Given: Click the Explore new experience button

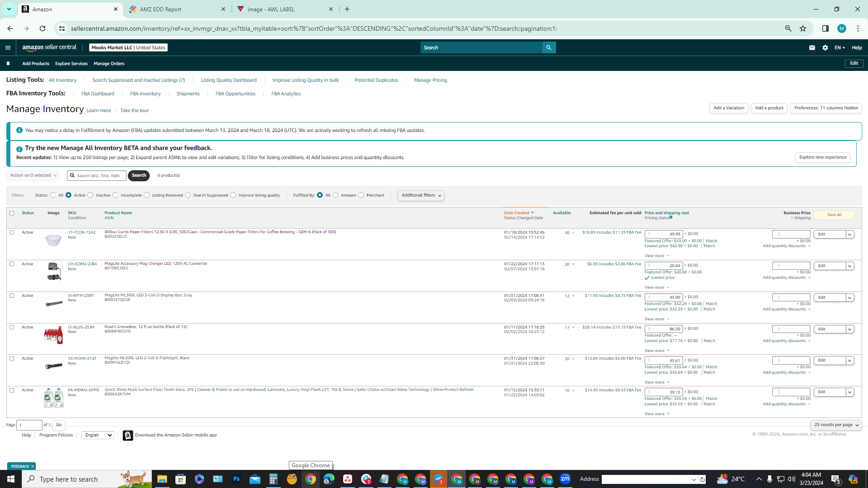Looking at the screenshot, I should point(823,157).
